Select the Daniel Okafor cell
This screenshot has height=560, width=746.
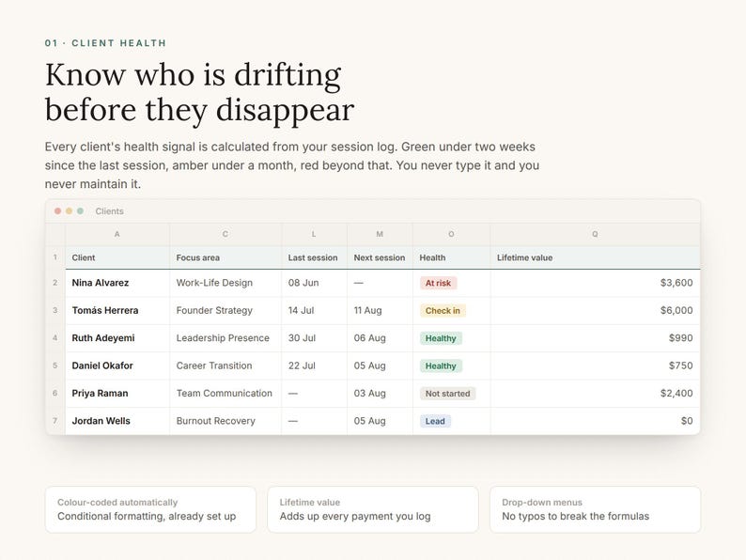pyautogui.click(x=117, y=366)
